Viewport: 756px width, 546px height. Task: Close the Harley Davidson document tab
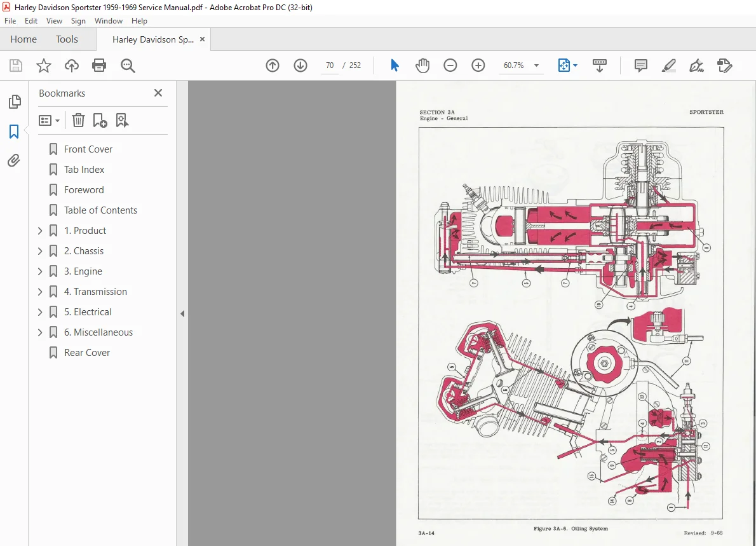point(203,39)
